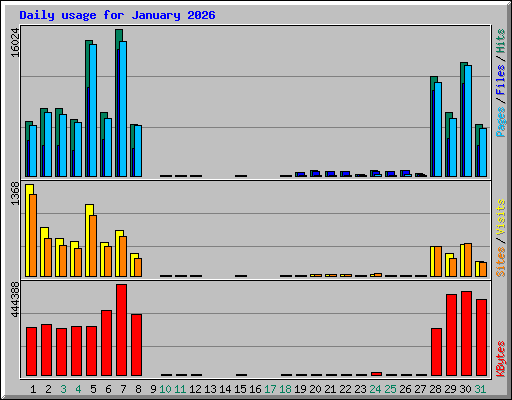Click the 'Visits' legend label
The image size is (512, 400).
501,217
